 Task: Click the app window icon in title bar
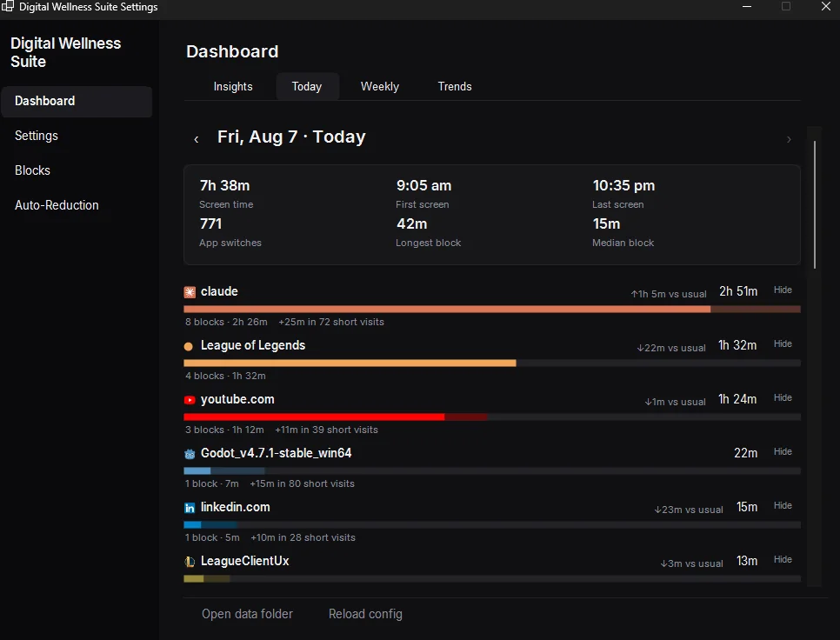[7, 6]
